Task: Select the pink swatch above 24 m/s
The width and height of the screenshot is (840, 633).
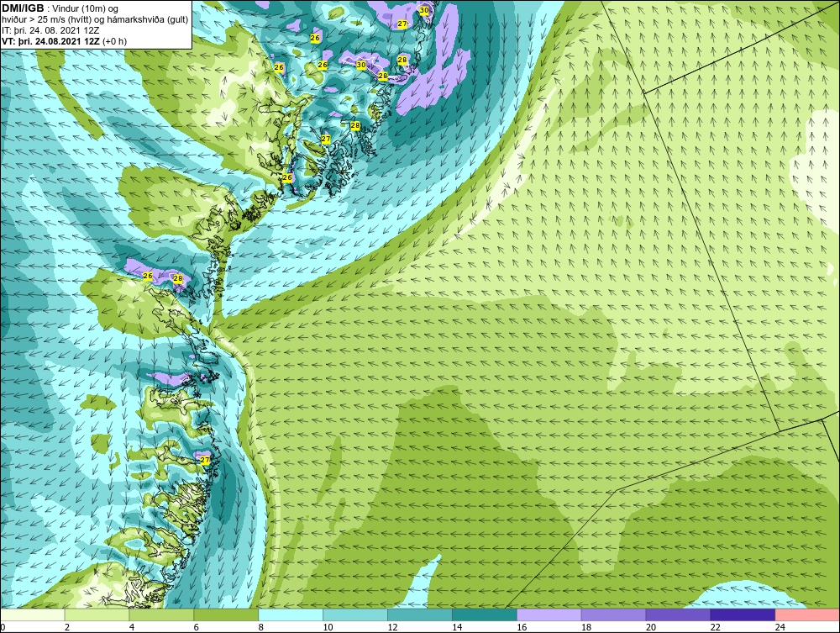Action: 807,615
